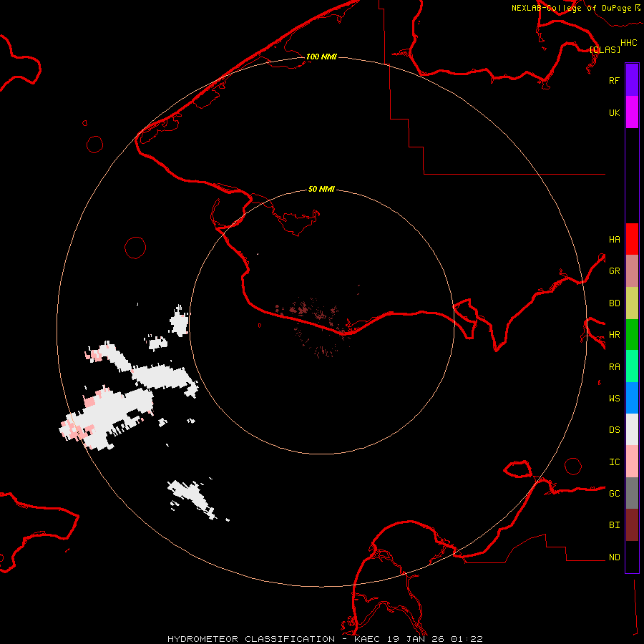Click the 50 NMI range ring label
Screen dimensions: 644x644
coord(321,189)
